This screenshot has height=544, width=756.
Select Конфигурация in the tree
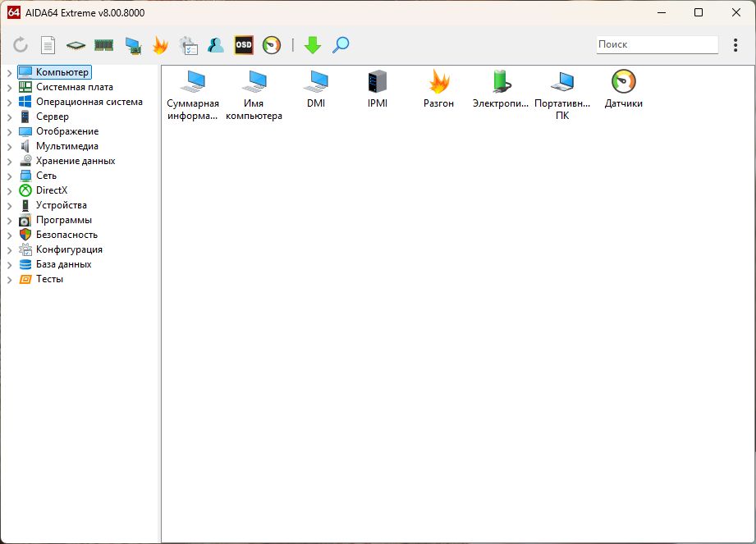click(61, 249)
